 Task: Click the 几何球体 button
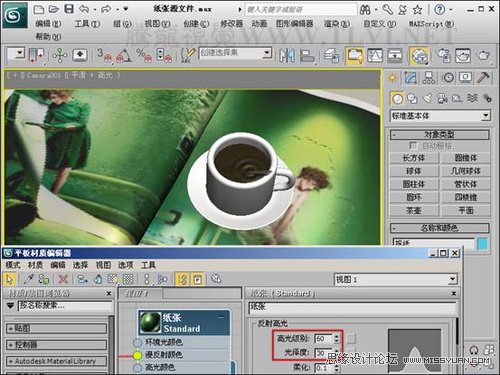point(466,171)
